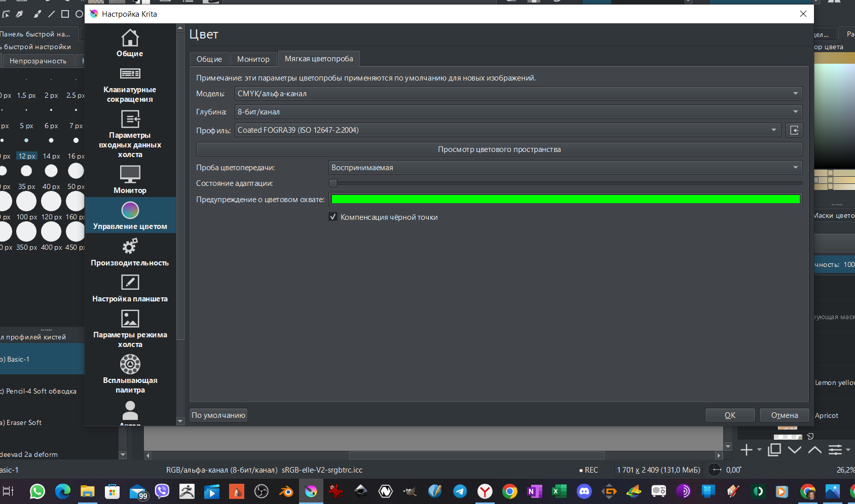Open Параметры входных данных холста section
This screenshot has width=855, height=504.
point(130,134)
